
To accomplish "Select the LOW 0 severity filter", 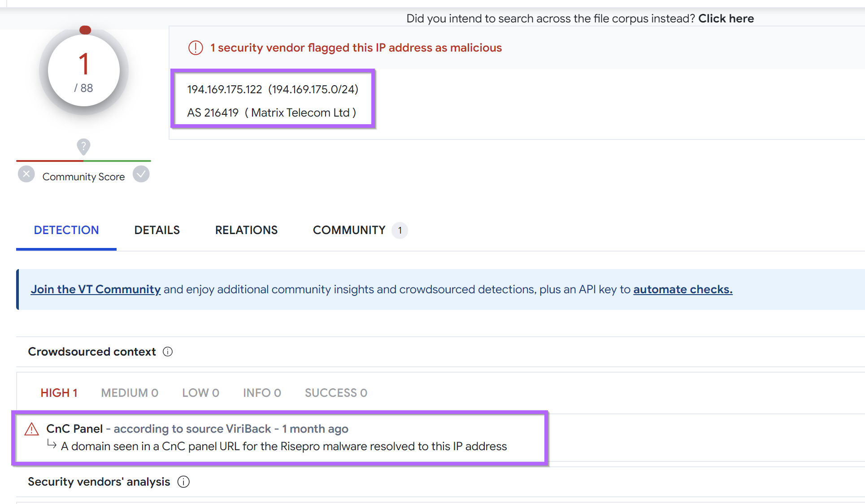I will (200, 393).
